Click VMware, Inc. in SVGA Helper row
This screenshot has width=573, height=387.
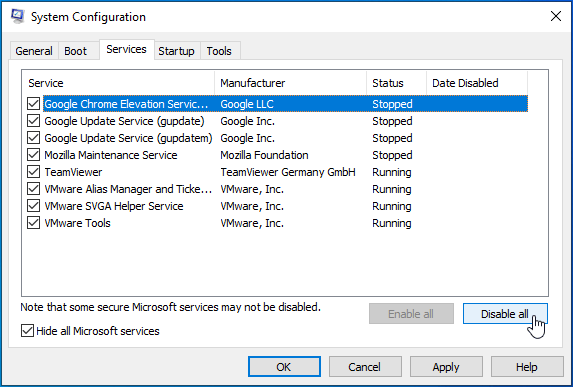point(252,206)
